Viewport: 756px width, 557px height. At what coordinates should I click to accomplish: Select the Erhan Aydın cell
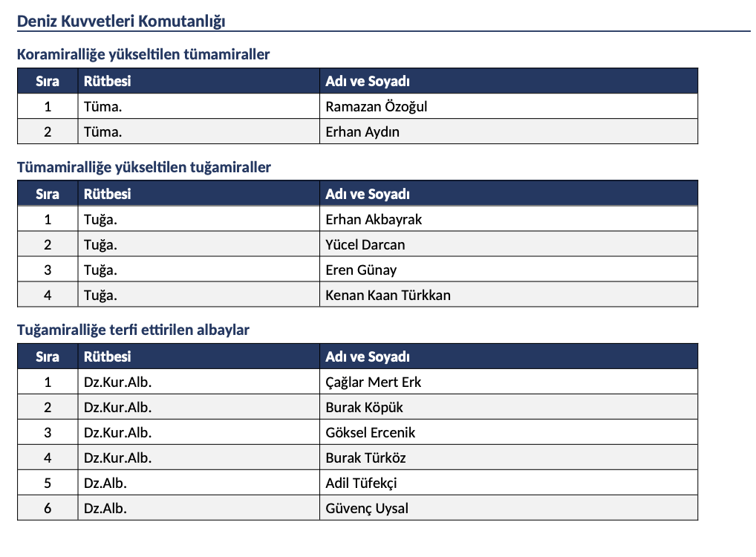(508, 131)
